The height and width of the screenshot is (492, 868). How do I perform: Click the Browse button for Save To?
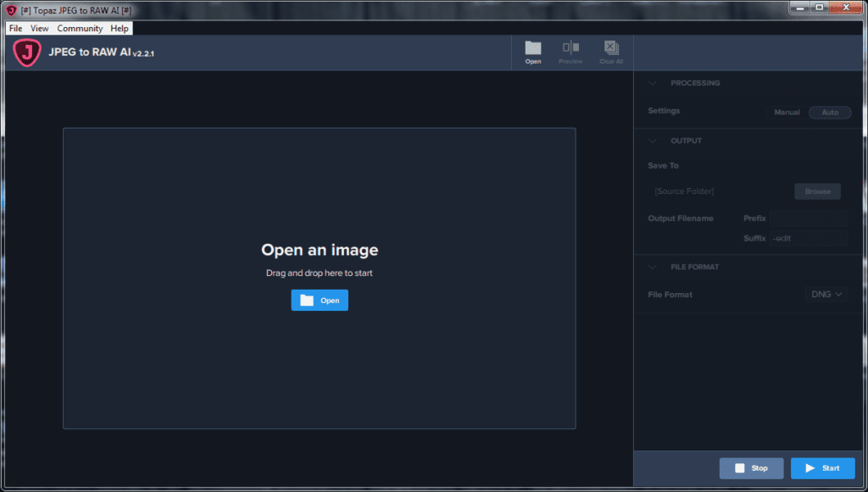818,191
